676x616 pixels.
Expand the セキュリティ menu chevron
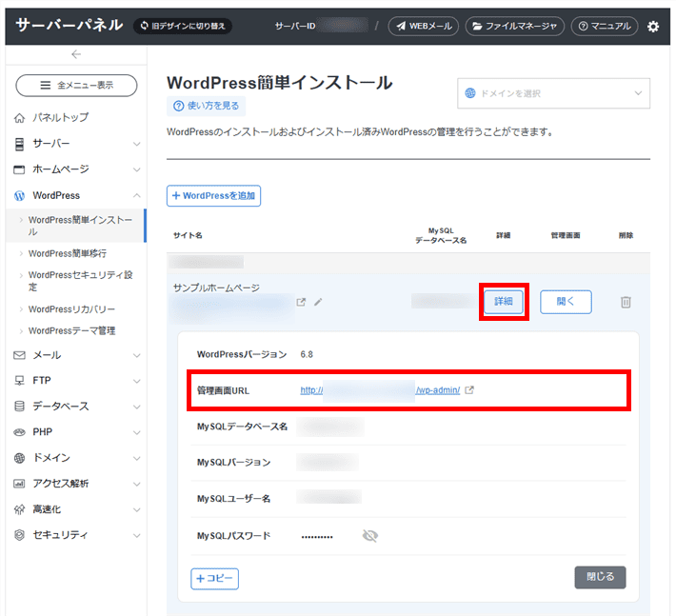coord(137,536)
